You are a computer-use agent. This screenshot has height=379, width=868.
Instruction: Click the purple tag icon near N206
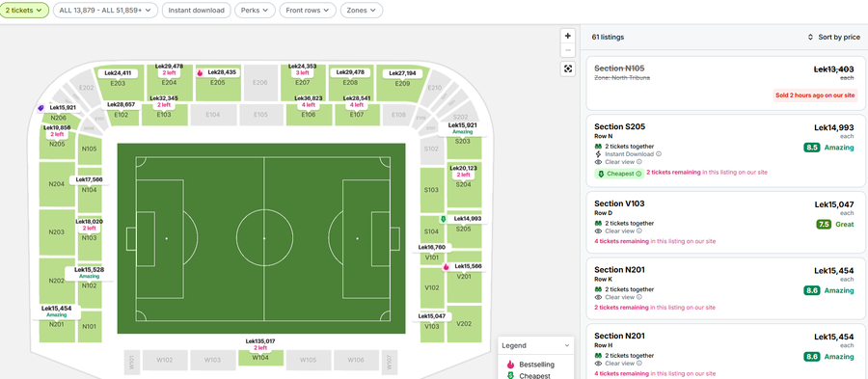41,108
